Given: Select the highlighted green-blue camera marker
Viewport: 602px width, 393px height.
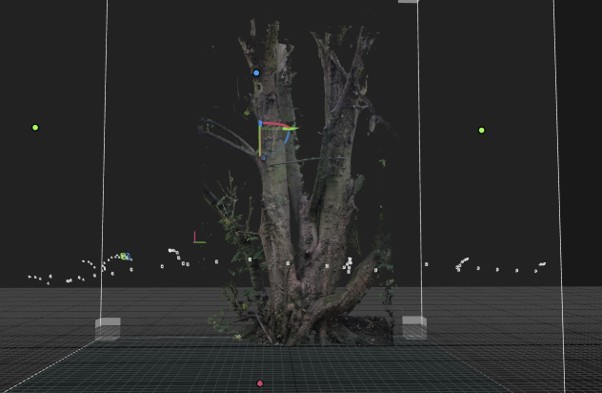Looking at the screenshot, I should 125,256.
